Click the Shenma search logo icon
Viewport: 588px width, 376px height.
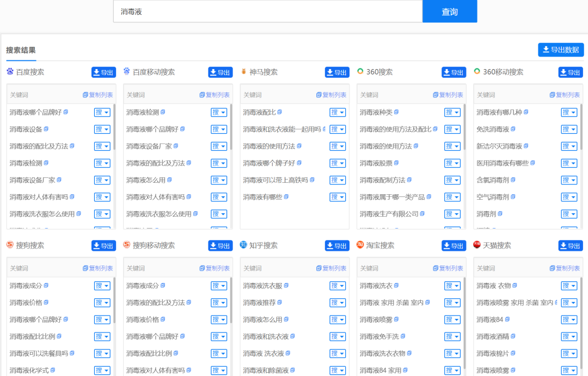tap(243, 71)
